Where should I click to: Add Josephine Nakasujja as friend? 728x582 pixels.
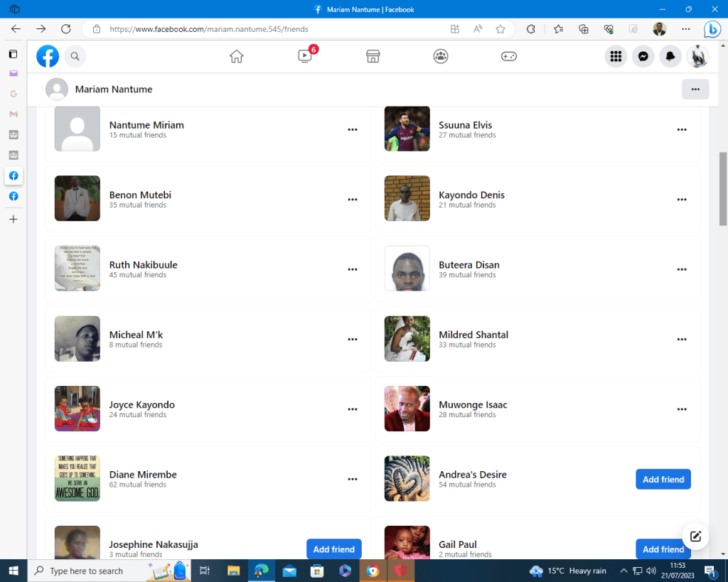pyautogui.click(x=333, y=549)
